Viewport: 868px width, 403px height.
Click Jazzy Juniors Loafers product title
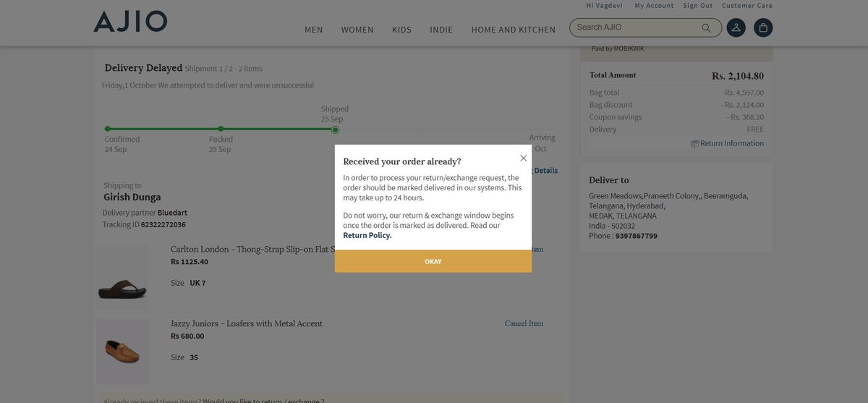tap(247, 323)
